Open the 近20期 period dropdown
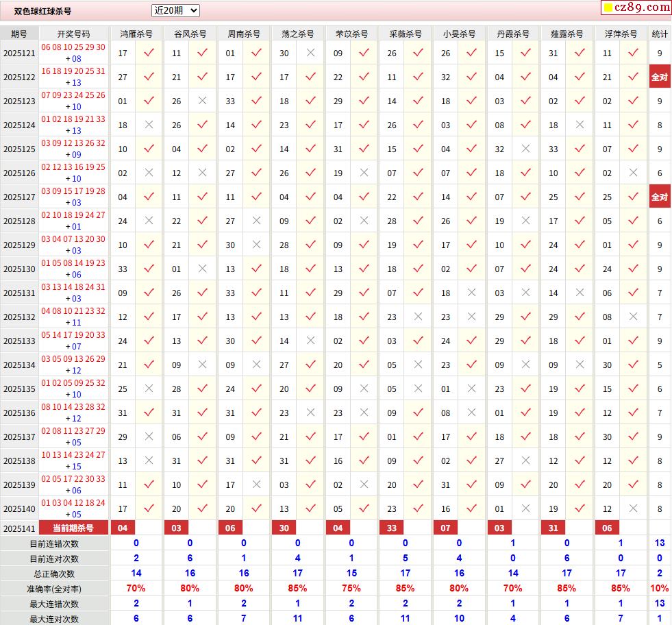672x625 pixels. (175, 10)
